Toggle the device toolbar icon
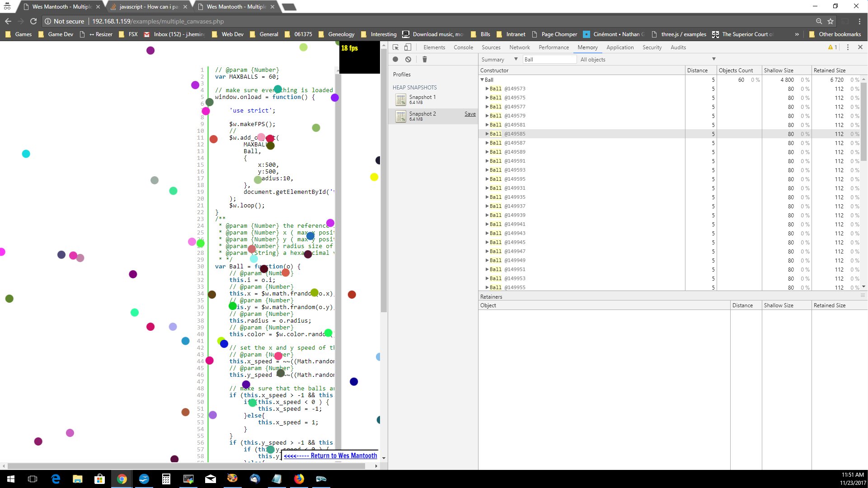868x488 pixels. click(408, 47)
